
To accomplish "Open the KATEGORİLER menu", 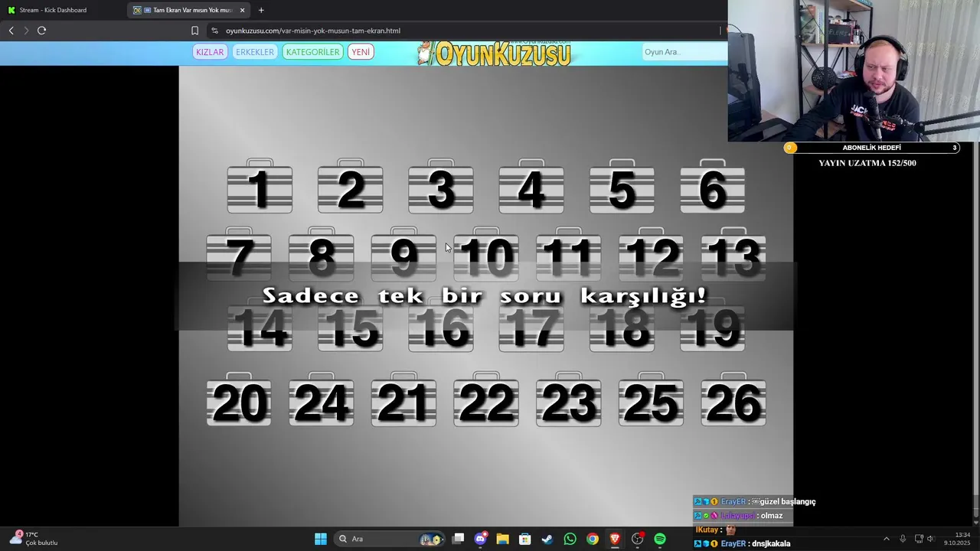I will [312, 52].
